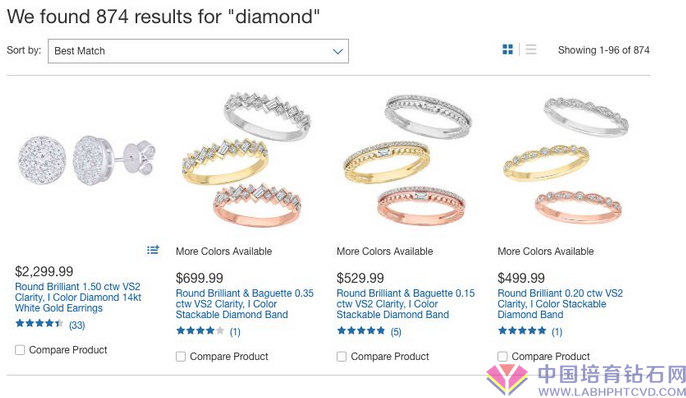The width and height of the screenshot is (686, 398).
Task: Click five-star rating of $529.99 band
Action: (361, 331)
